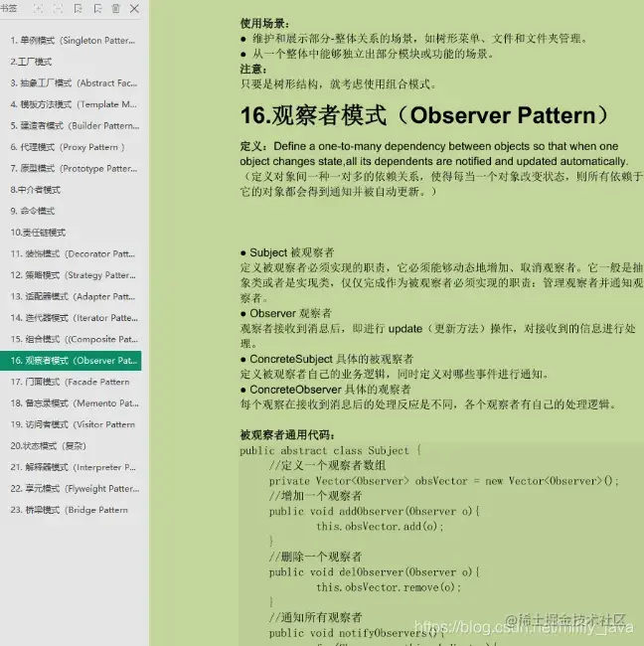This screenshot has height=646, width=644.
Task: Click the Subject 被观察者 bullet
Action: 287,252
